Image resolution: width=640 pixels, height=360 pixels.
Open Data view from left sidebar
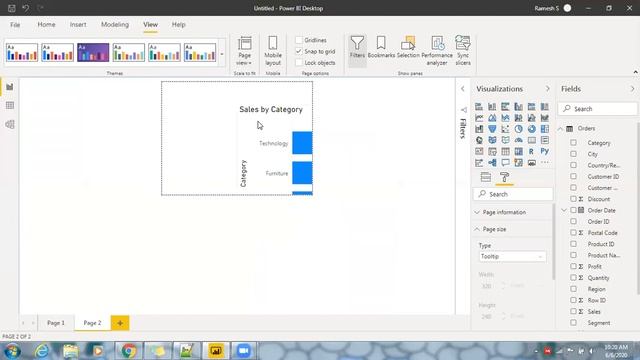10,106
